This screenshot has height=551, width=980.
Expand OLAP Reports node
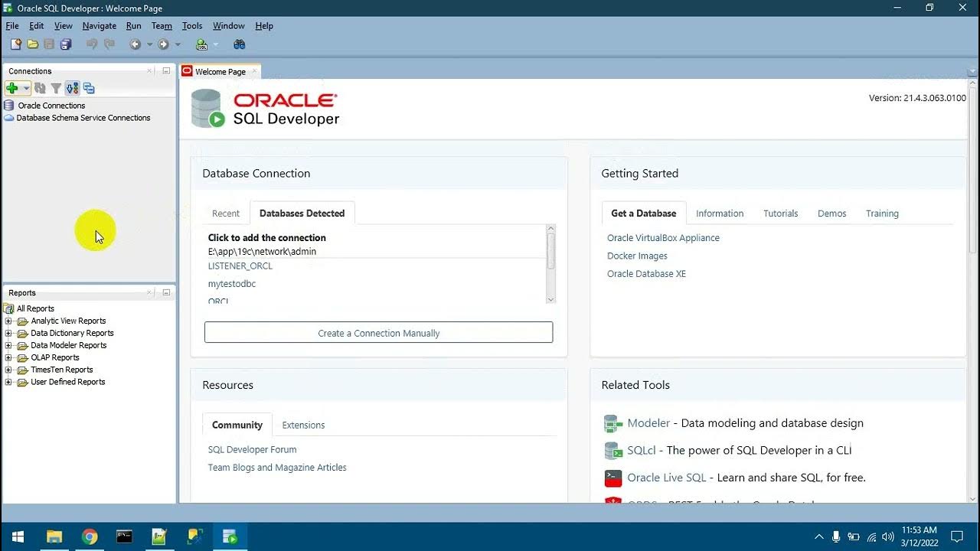(x=8, y=358)
